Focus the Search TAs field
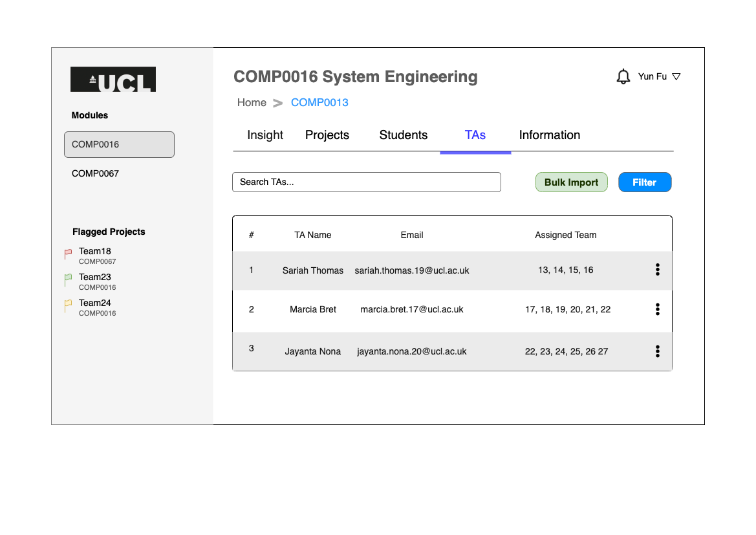 [x=367, y=182]
